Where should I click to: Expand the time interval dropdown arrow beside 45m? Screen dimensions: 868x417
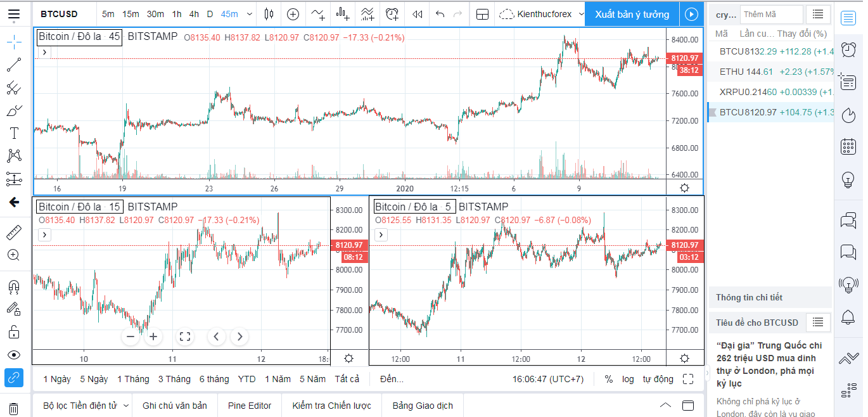point(249,14)
